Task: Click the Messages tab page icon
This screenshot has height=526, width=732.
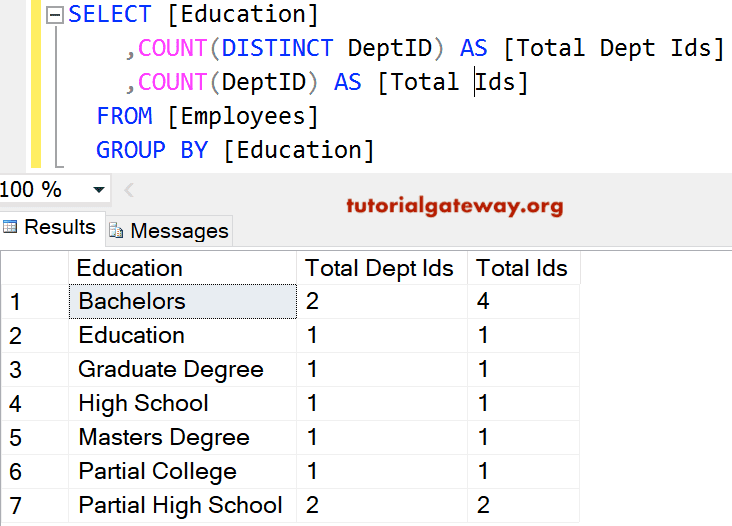Action: click(x=116, y=231)
